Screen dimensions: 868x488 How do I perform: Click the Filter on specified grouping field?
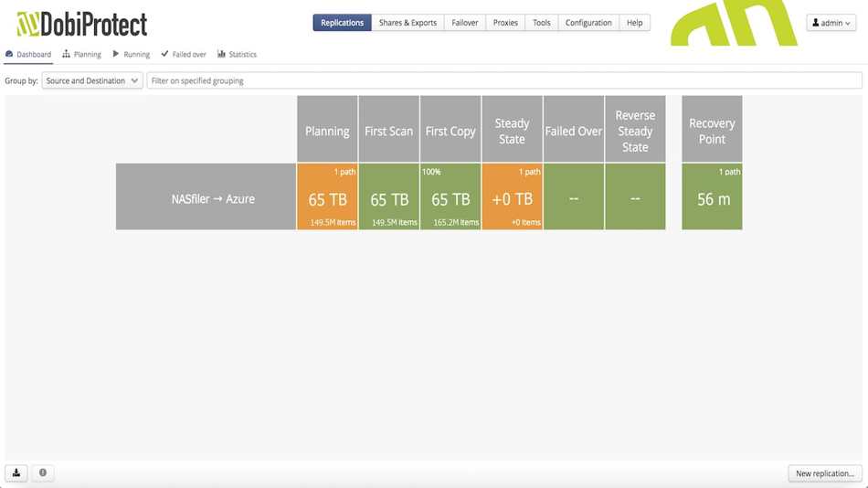tap(504, 80)
